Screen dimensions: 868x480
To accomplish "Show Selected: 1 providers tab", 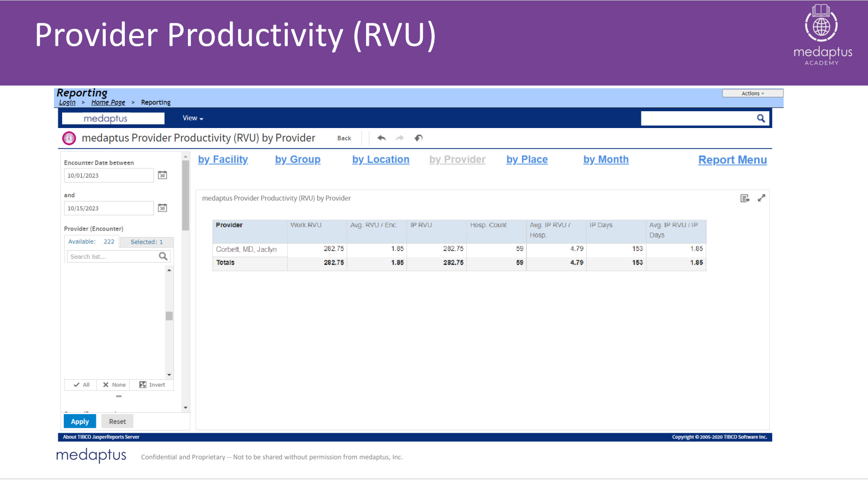I will click(x=147, y=242).
